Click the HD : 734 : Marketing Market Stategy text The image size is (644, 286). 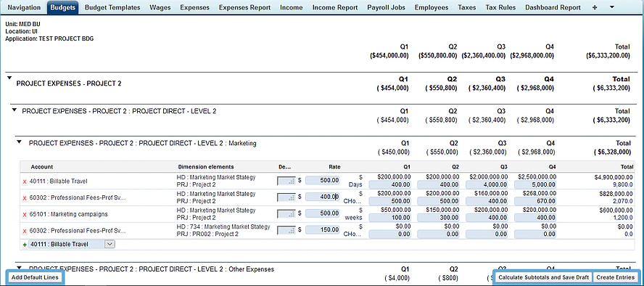(x=223, y=226)
